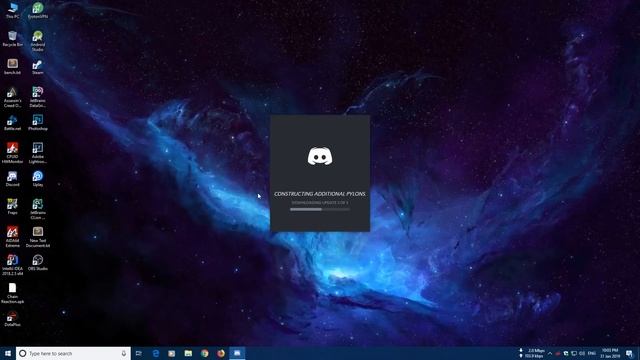Open the taskbar clock and date
The height and width of the screenshot is (360, 640).
click(x=610, y=353)
